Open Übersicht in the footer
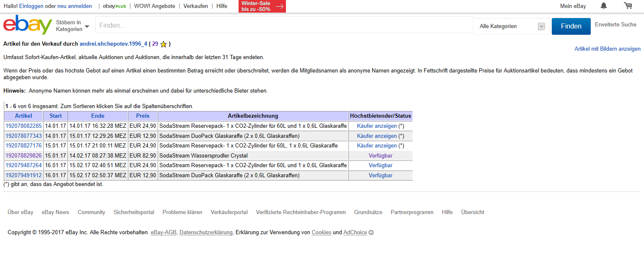 (473, 212)
